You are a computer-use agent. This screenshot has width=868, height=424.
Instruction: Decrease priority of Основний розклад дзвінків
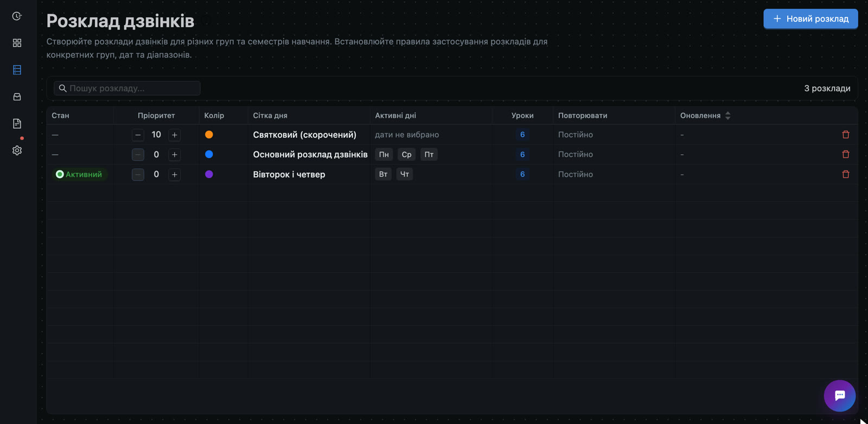click(138, 154)
